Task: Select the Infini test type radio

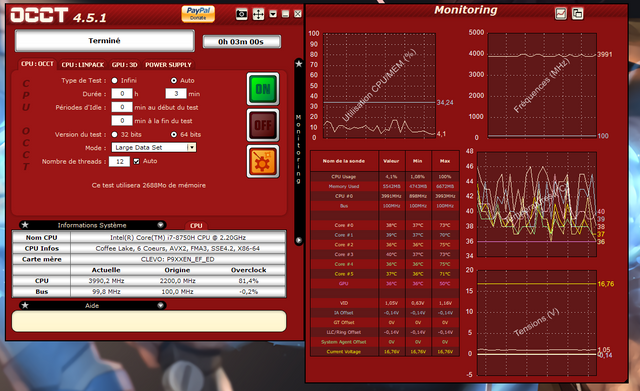Action: pyautogui.click(x=115, y=80)
